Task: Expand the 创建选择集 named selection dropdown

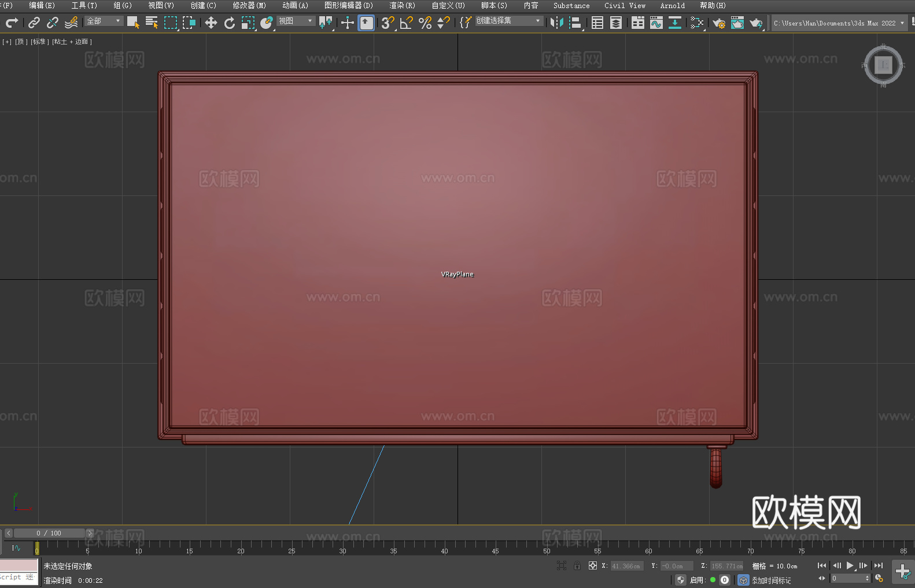Action: [509, 21]
